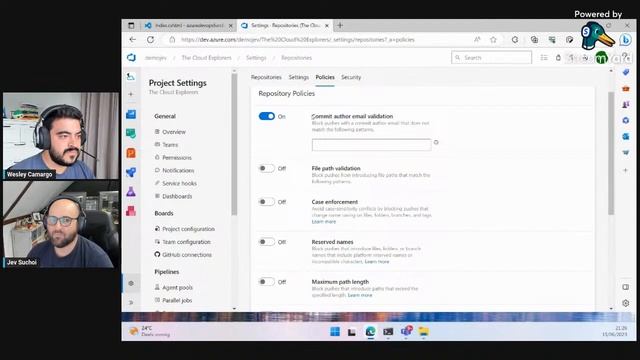Open the browser Collections icon

tap(534, 40)
